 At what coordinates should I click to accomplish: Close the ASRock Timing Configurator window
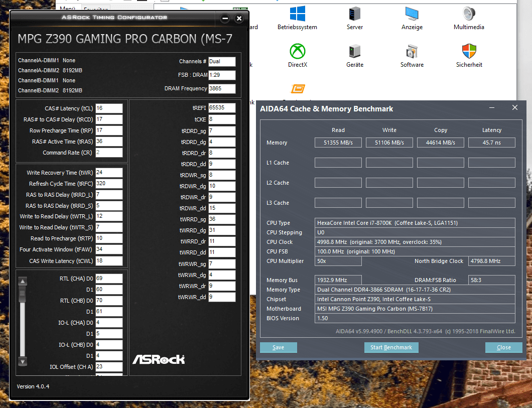[x=239, y=18]
